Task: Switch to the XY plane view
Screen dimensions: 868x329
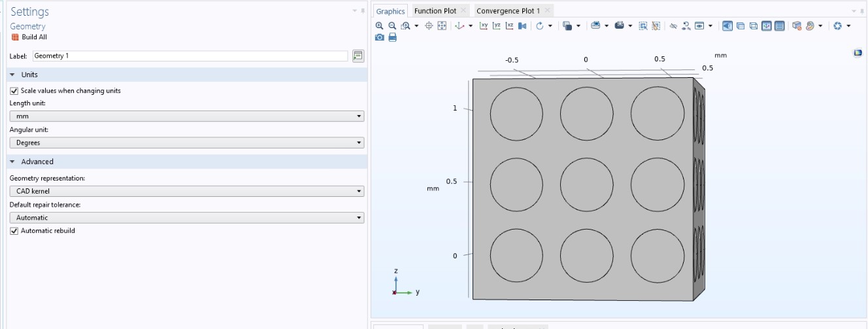Action: coord(484,26)
